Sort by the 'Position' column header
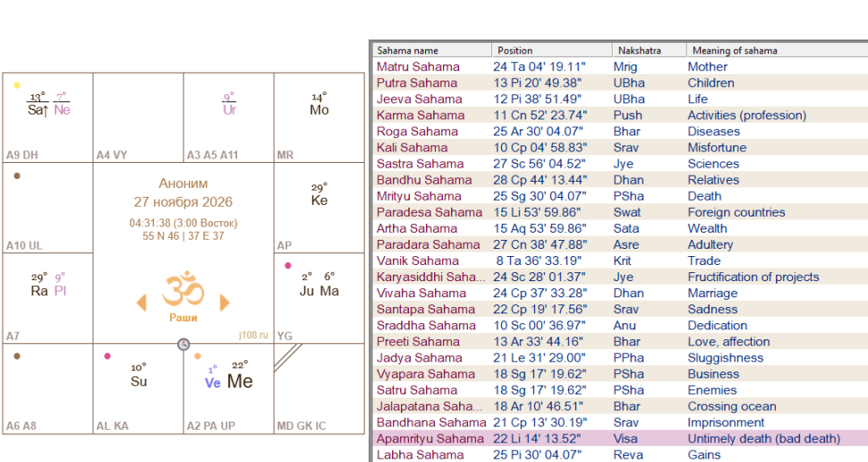 pyautogui.click(x=552, y=50)
